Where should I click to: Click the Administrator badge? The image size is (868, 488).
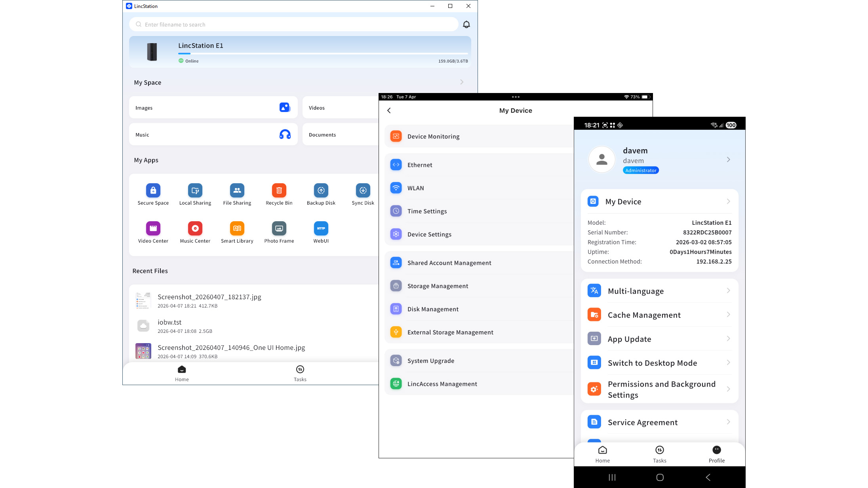point(641,171)
